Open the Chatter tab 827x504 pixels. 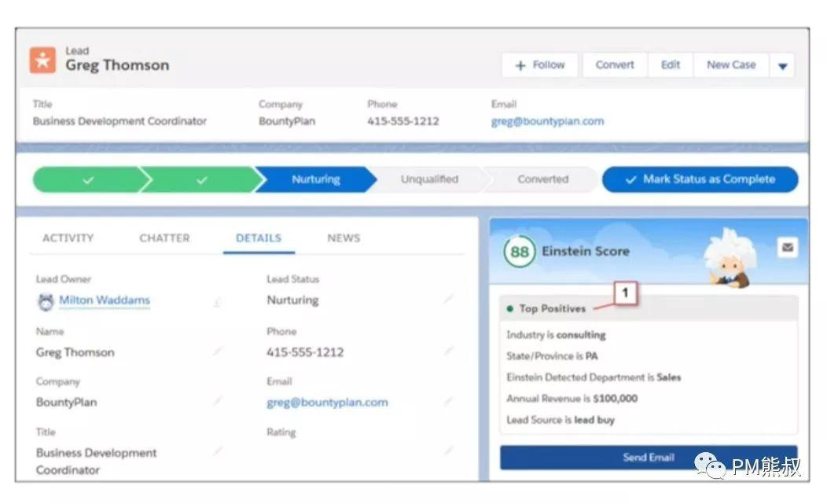pos(164,238)
